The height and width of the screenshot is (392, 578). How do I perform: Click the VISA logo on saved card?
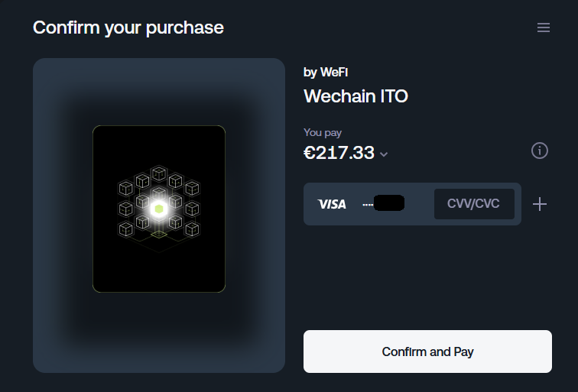[x=332, y=204]
